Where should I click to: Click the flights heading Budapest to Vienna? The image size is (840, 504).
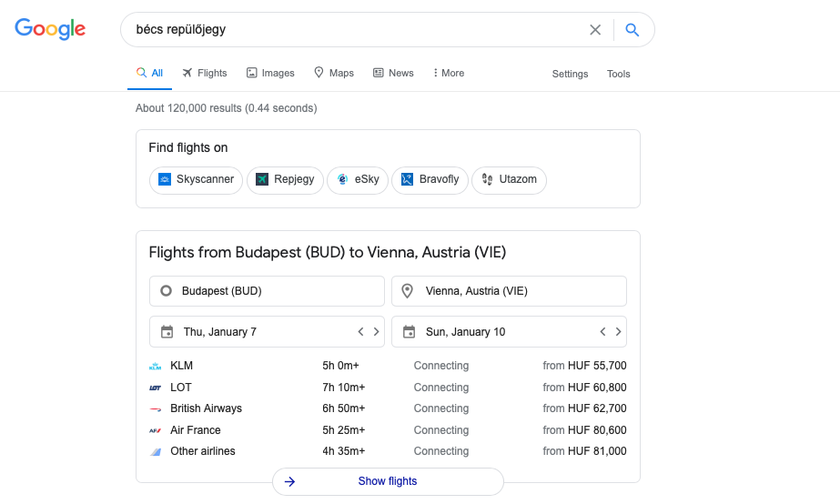point(328,252)
